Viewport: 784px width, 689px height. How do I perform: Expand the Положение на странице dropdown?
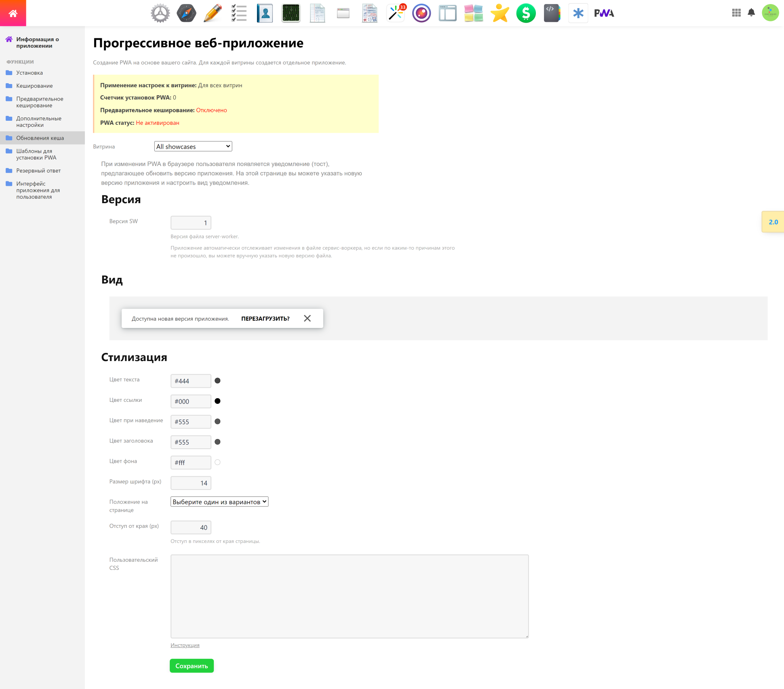point(219,502)
